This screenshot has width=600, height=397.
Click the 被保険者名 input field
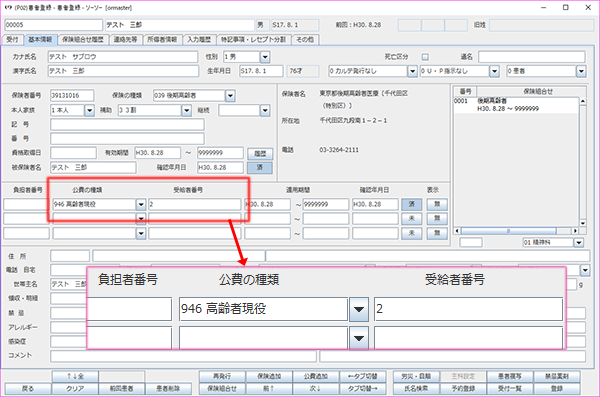[93, 168]
